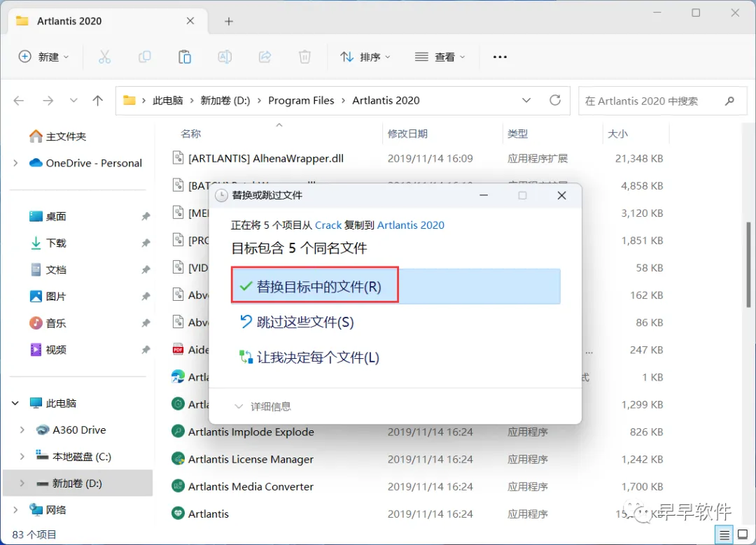Image resolution: width=756 pixels, height=545 pixels.
Task: Switch to details view in status bar
Action: point(724,535)
